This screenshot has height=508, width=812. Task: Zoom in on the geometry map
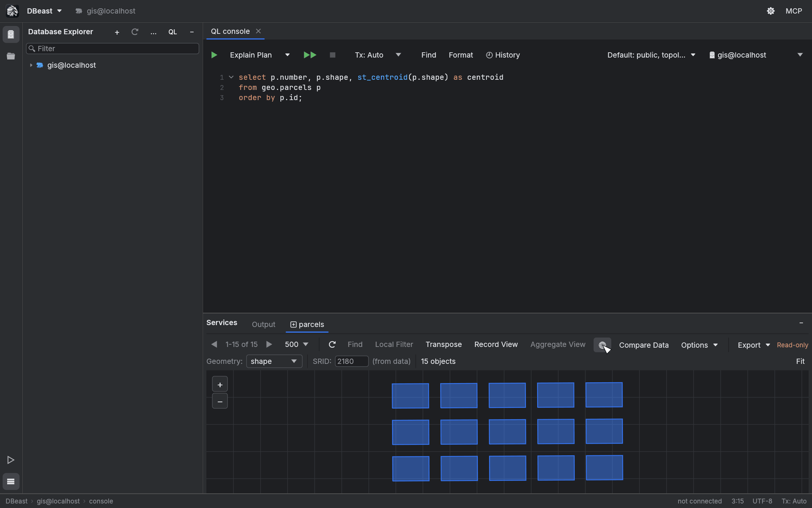[x=220, y=385]
